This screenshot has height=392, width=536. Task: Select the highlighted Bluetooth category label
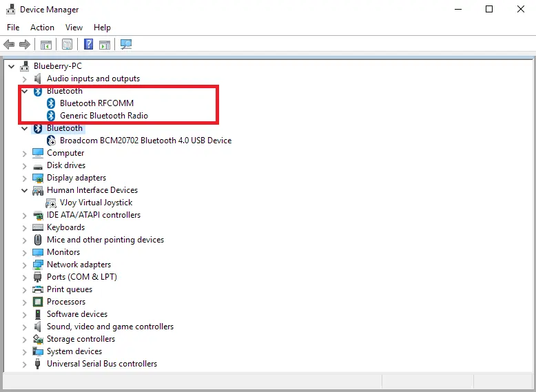tap(65, 128)
